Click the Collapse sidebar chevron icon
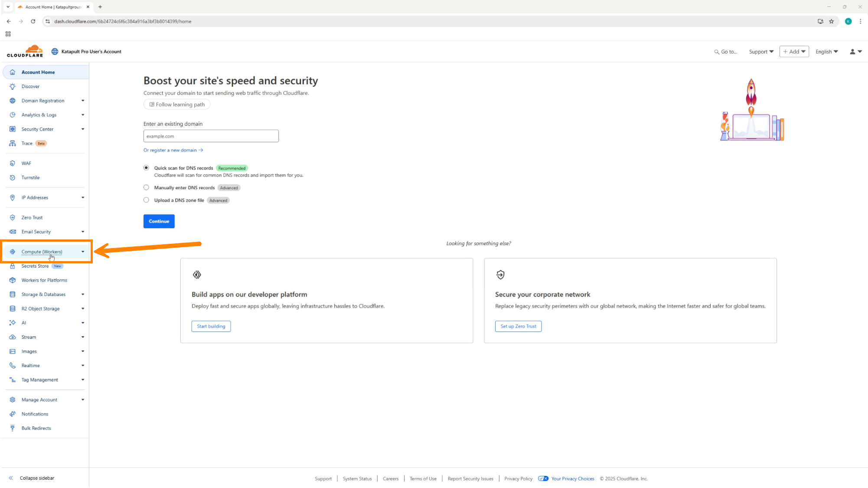 [x=11, y=478]
